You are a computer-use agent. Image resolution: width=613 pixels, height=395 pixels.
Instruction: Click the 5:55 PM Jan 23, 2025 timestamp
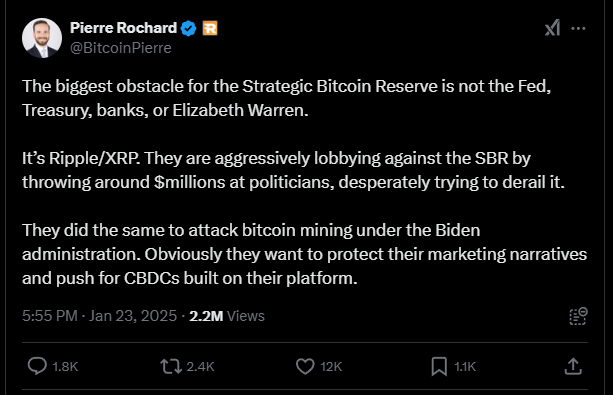[x=100, y=316]
